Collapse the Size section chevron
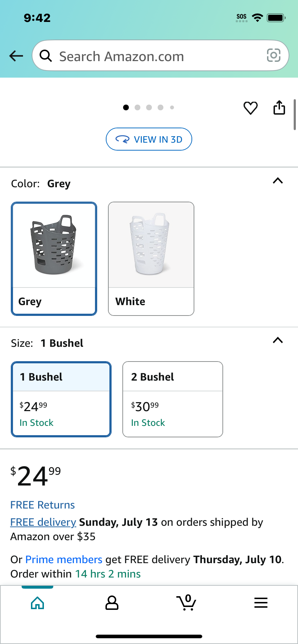 point(278,340)
